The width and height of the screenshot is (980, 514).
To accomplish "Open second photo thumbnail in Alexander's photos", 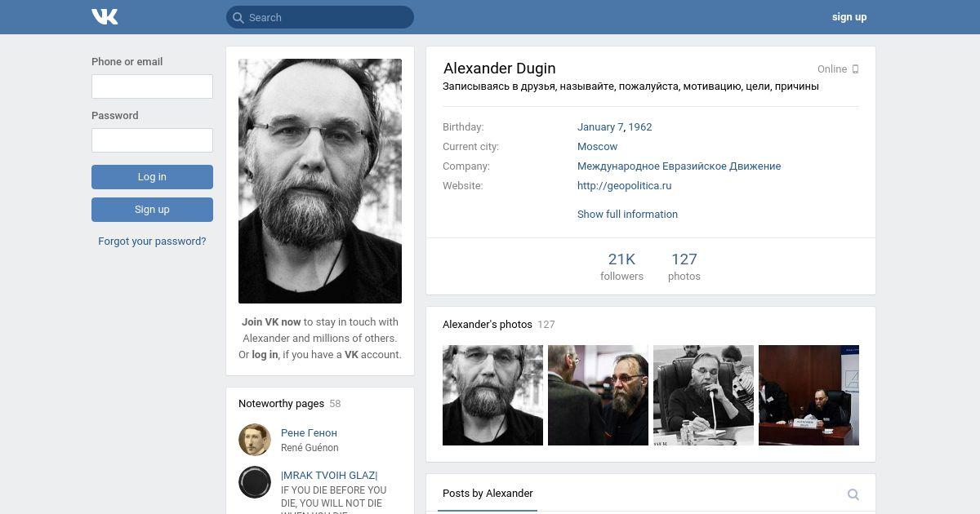I will (x=598, y=395).
